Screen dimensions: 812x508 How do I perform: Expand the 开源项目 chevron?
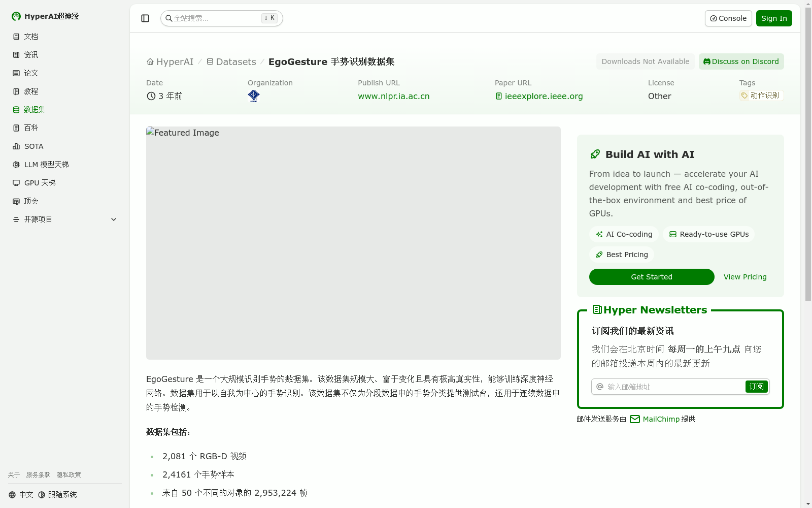click(114, 219)
